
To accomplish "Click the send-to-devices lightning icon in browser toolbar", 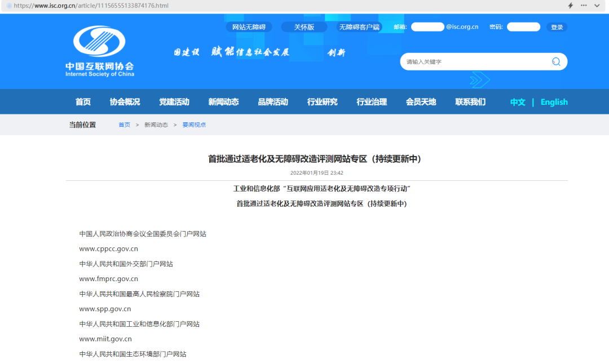I will coord(571,5).
